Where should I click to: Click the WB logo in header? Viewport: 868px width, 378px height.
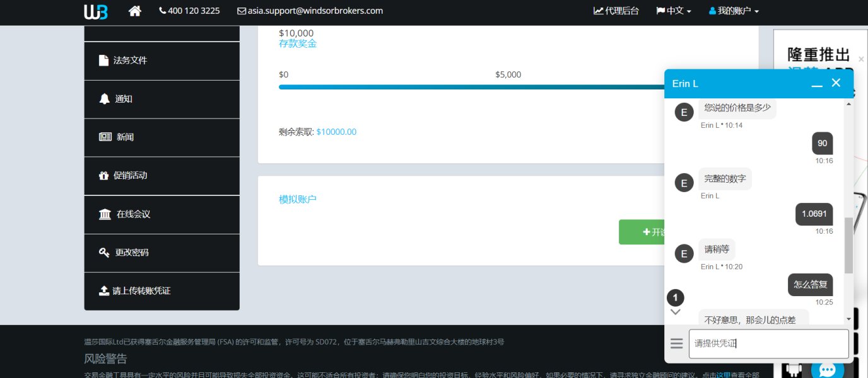pyautogui.click(x=95, y=11)
